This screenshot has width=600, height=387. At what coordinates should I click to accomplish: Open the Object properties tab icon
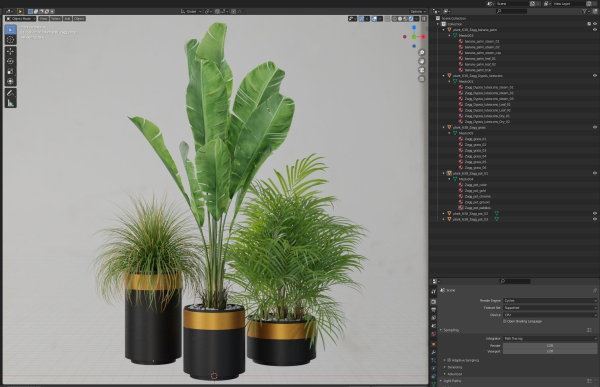coord(434,344)
